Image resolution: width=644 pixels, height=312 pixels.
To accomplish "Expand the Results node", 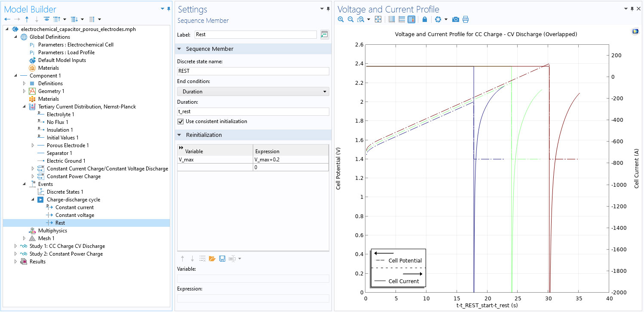I will click(x=16, y=262).
